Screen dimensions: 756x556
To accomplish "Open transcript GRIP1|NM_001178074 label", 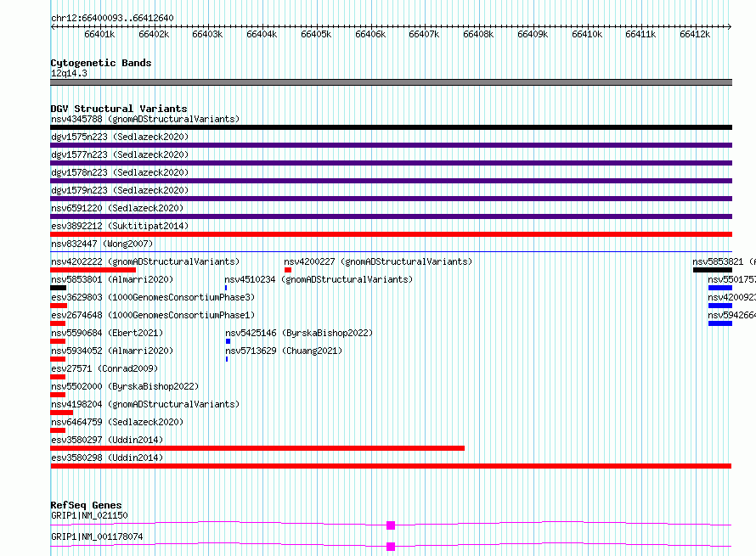I will point(97,536).
